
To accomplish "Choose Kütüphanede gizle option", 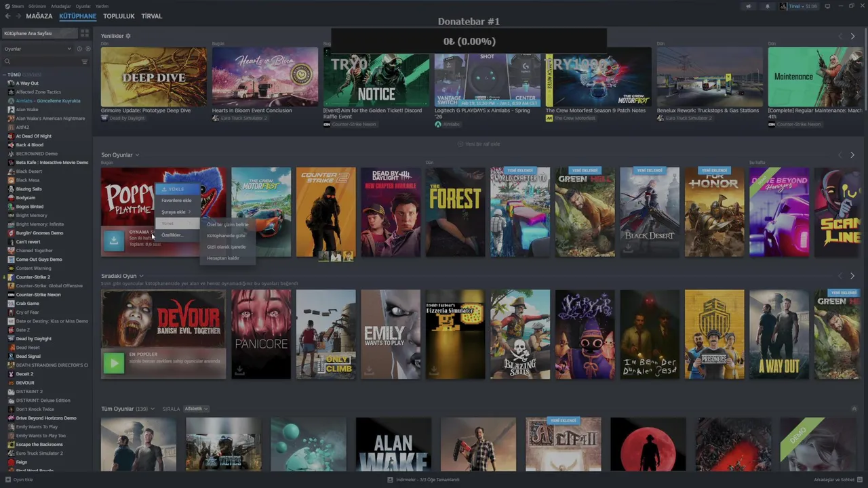I will (226, 236).
